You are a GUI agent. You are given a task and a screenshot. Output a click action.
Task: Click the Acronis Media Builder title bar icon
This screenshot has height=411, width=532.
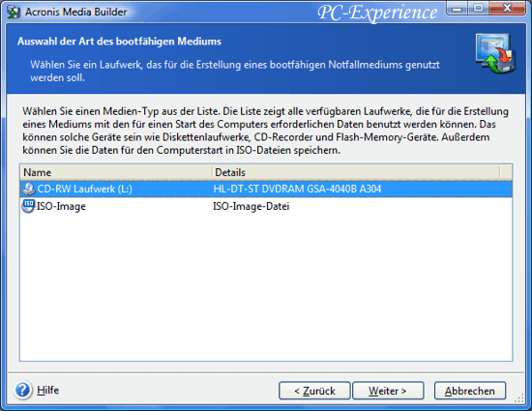14,12
